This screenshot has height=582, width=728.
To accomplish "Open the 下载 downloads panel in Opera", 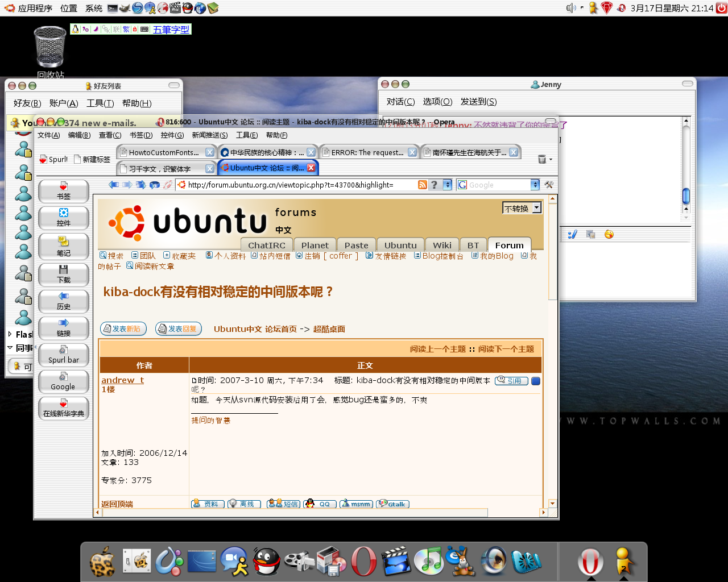I will click(x=64, y=275).
